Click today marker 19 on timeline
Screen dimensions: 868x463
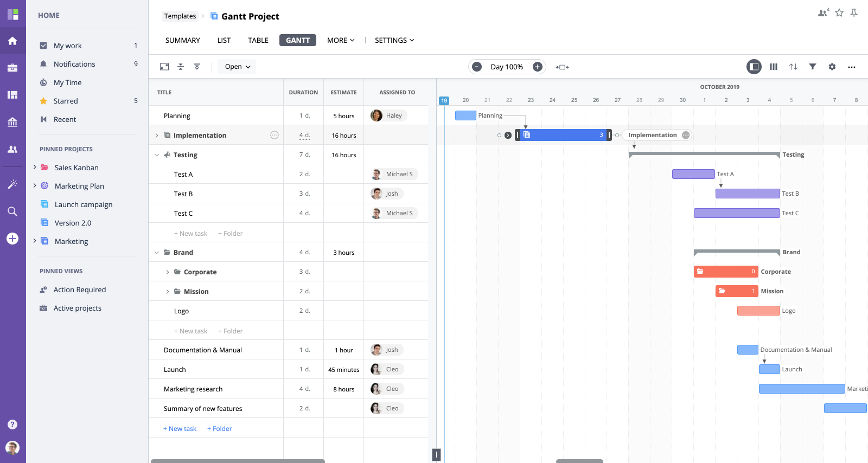[444, 100]
